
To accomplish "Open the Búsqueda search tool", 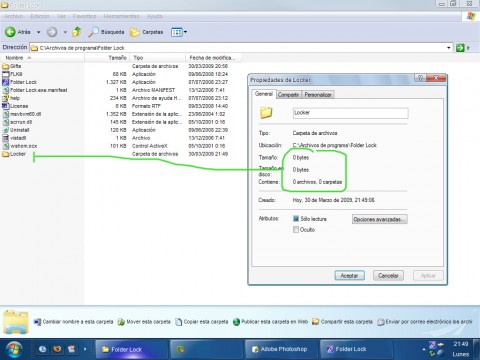I will (106, 32).
